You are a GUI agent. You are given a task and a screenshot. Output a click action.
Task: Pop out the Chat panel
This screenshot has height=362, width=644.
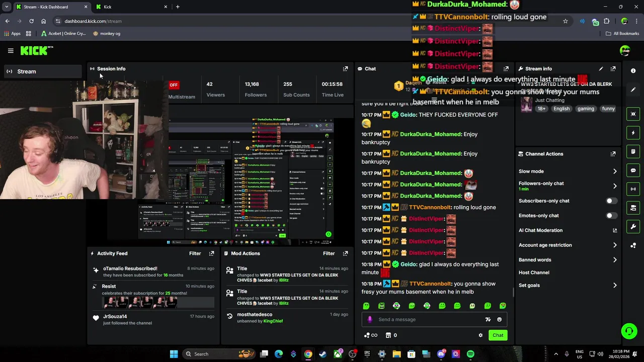(x=506, y=69)
